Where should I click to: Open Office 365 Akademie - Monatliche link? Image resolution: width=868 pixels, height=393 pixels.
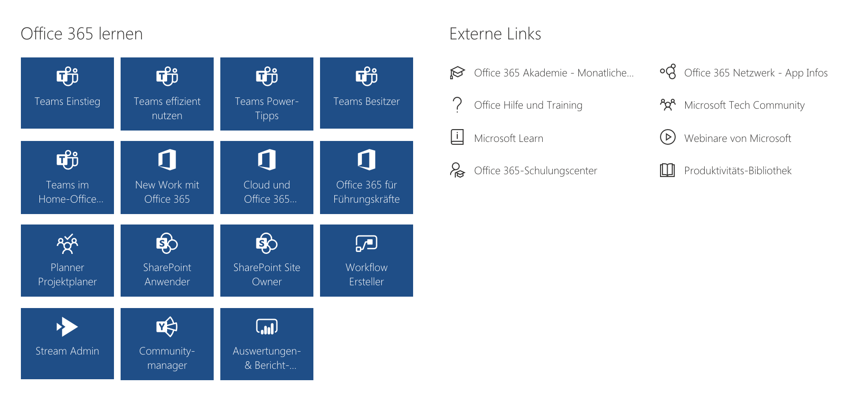[x=554, y=73]
